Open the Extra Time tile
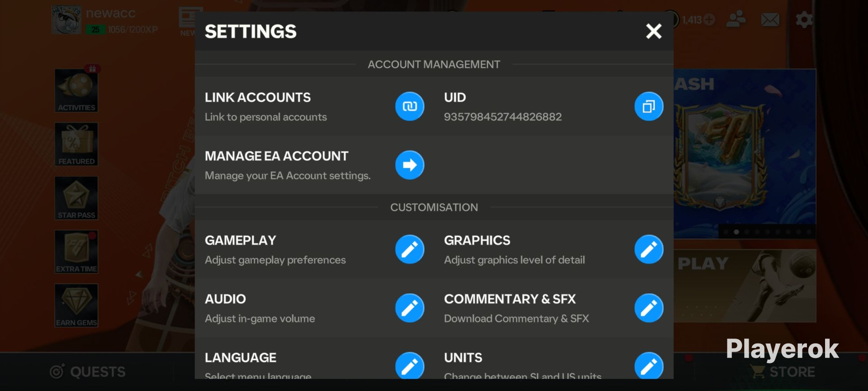The image size is (868, 391). click(76, 252)
